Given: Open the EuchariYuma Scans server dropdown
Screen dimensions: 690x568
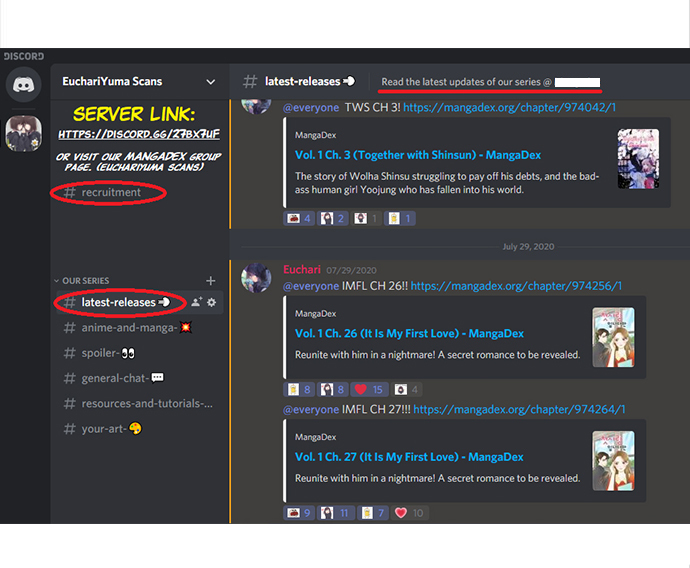Looking at the screenshot, I should (x=210, y=81).
